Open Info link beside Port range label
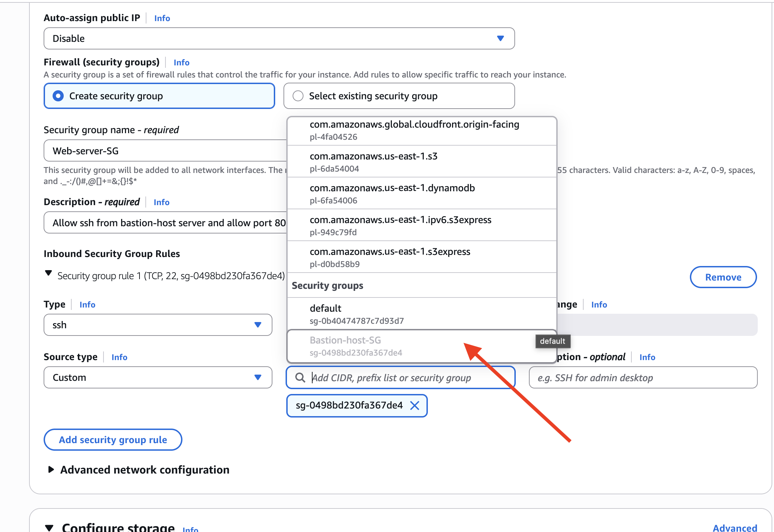This screenshot has height=532, width=774. point(599,304)
